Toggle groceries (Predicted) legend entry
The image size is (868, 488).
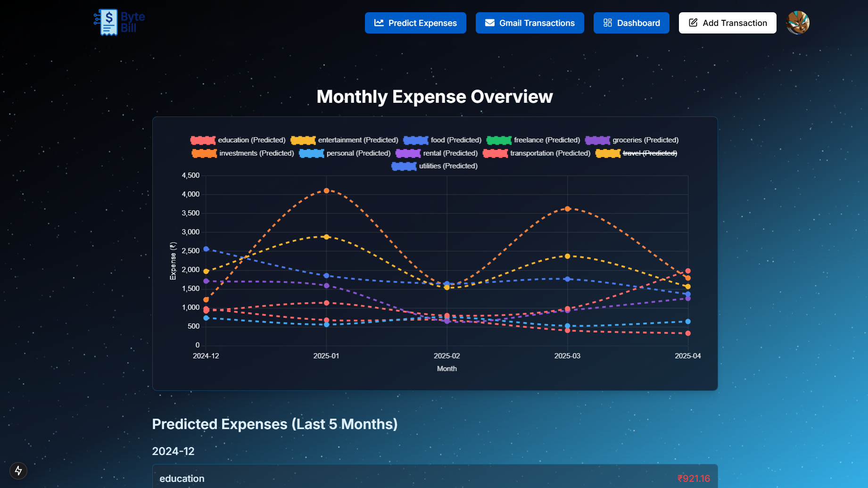click(x=645, y=140)
